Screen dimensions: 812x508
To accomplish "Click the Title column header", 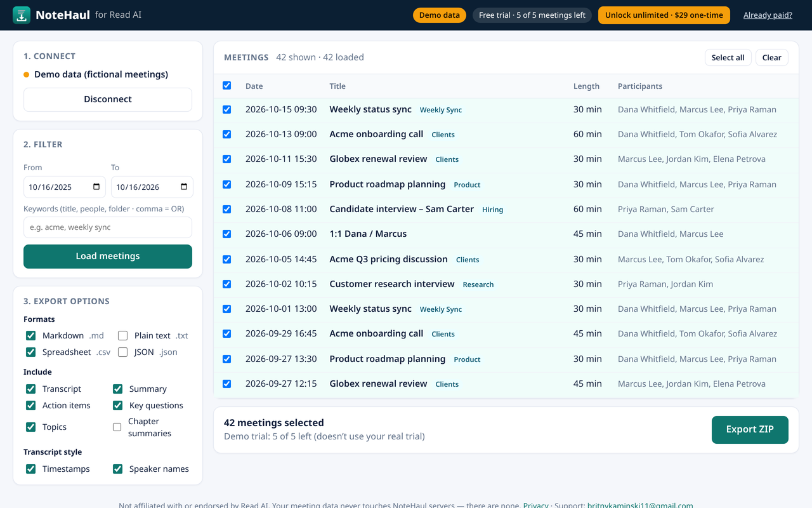I will pos(337,86).
